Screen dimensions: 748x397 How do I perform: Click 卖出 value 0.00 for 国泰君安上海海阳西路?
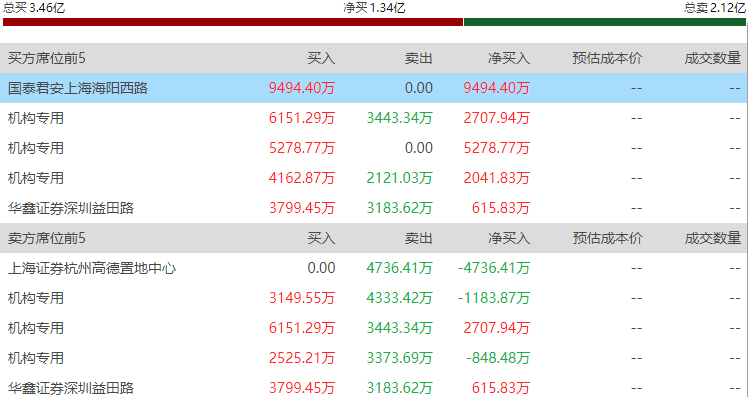(418, 88)
